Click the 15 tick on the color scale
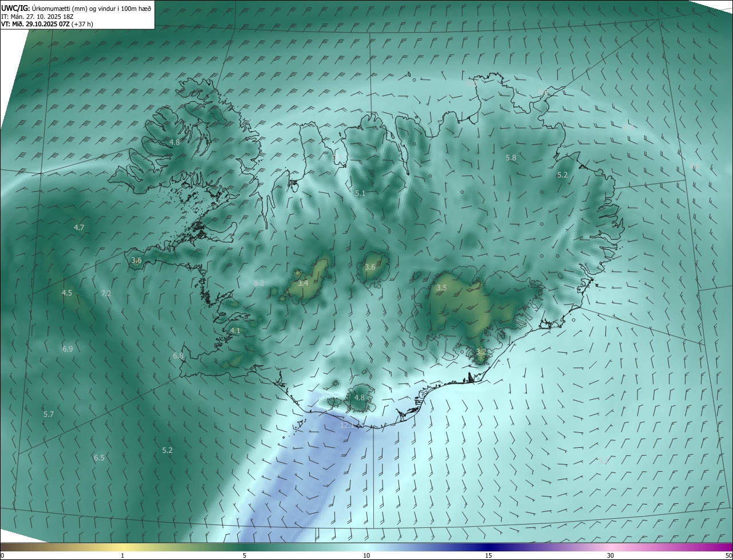Viewport: 733px width, 560px height. tap(488, 555)
